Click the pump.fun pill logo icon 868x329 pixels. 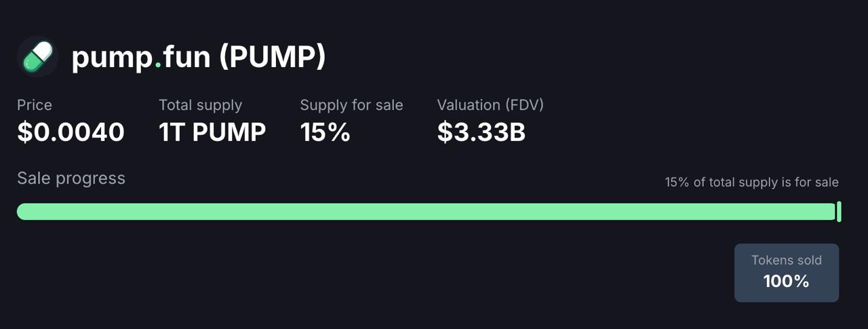[37, 57]
